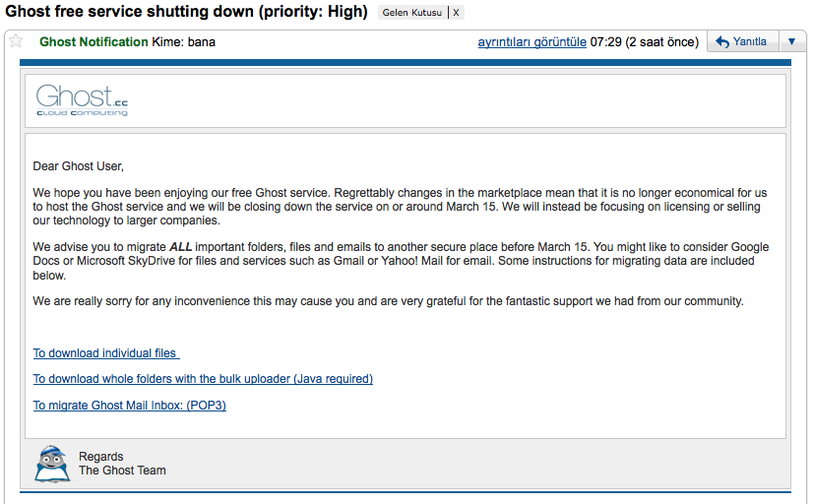Open the 'To download individual files' link
This screenshot has width=813, height=504.
(x=105, y=353)
